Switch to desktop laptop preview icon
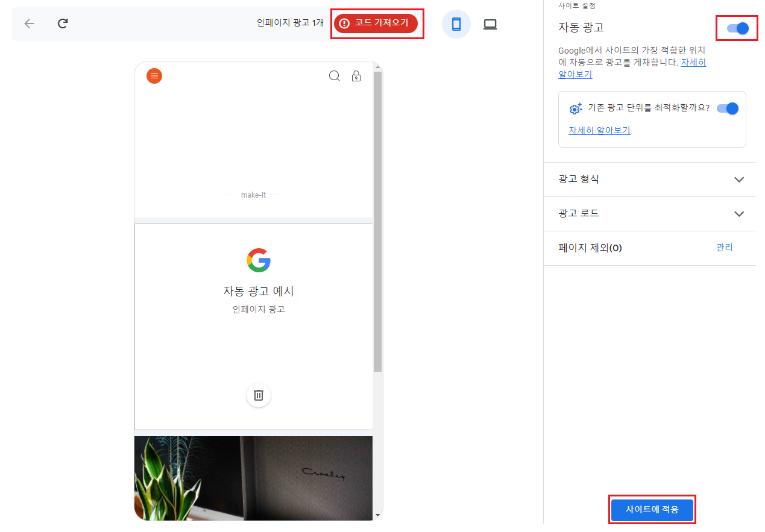Screen dimensions: 765x532 point(490,24)
